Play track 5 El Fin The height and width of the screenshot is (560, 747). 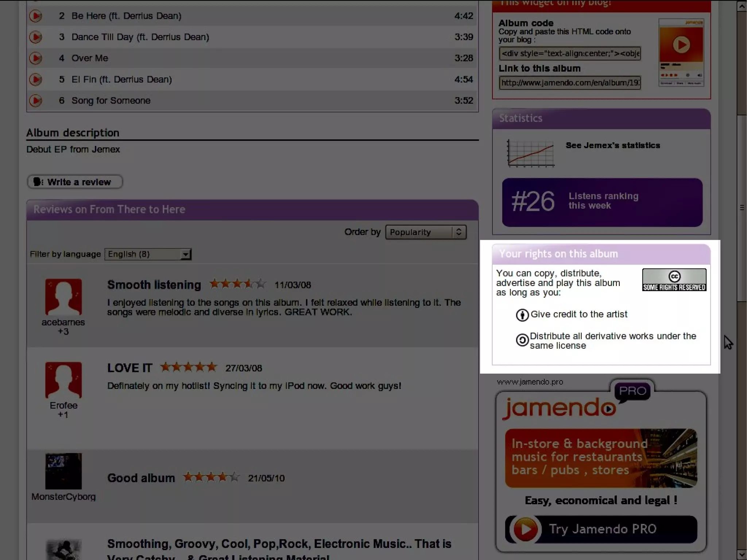[35, 80]
